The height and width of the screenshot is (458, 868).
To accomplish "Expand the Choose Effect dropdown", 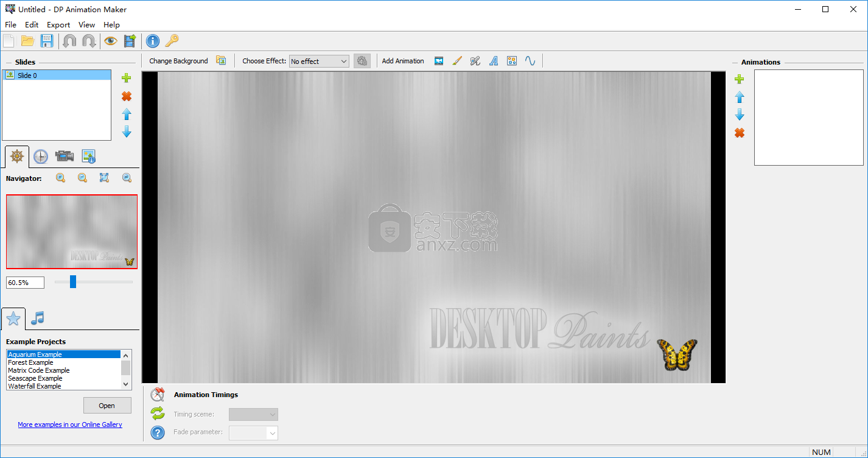I will click(319, 61).
